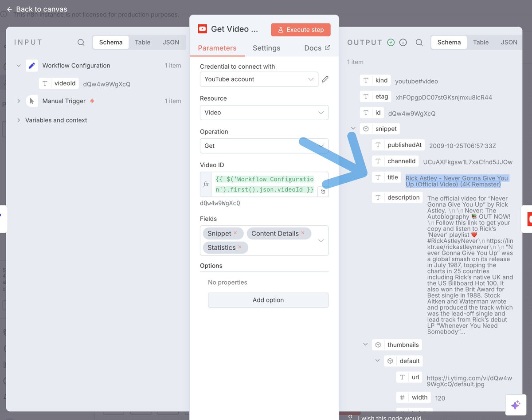Select input Table view

pos(143,43)
